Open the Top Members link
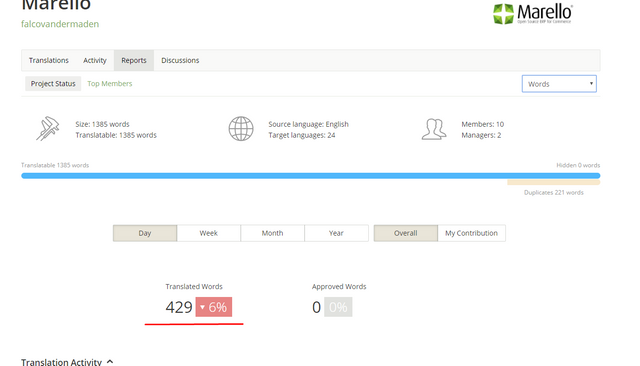This screenshot has height=366, width=640. coord(110,84)
